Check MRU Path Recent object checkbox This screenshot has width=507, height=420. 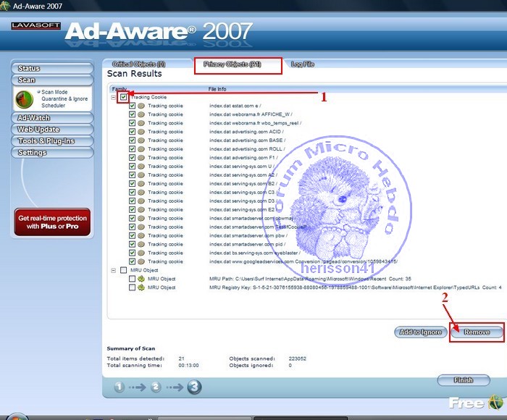(132, 278)
